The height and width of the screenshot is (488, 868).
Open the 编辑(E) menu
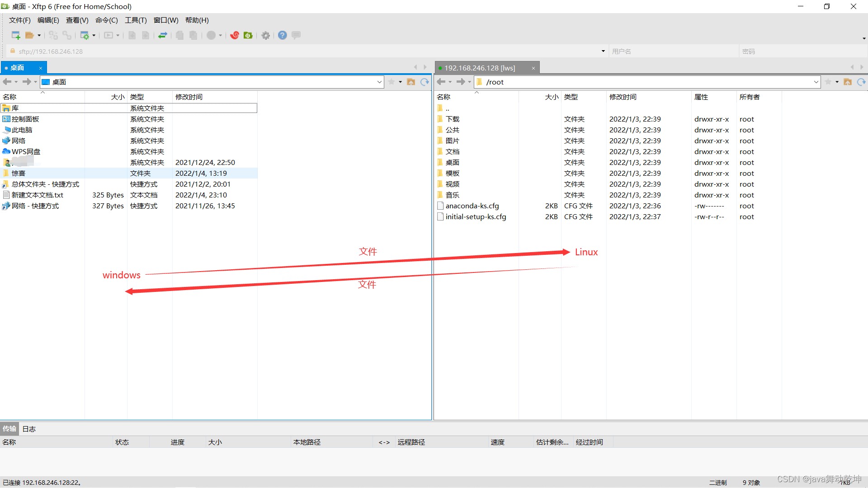coord(48,20)
